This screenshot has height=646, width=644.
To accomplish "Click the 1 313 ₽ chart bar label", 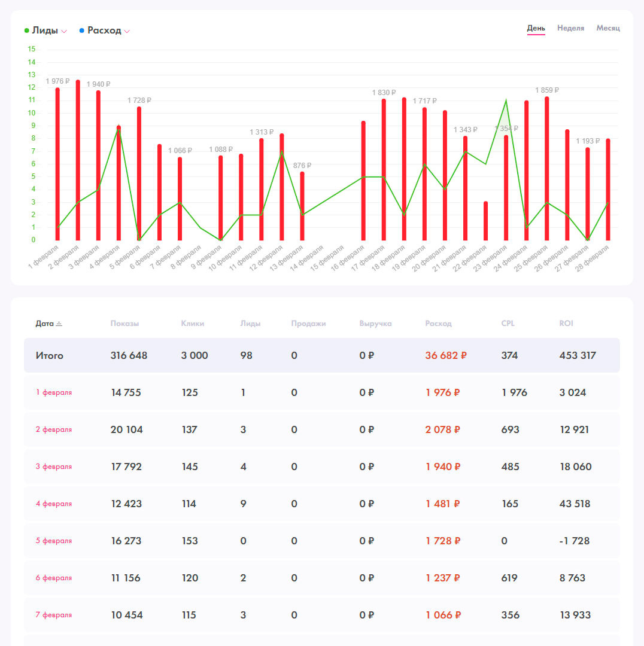I will 262,132.
